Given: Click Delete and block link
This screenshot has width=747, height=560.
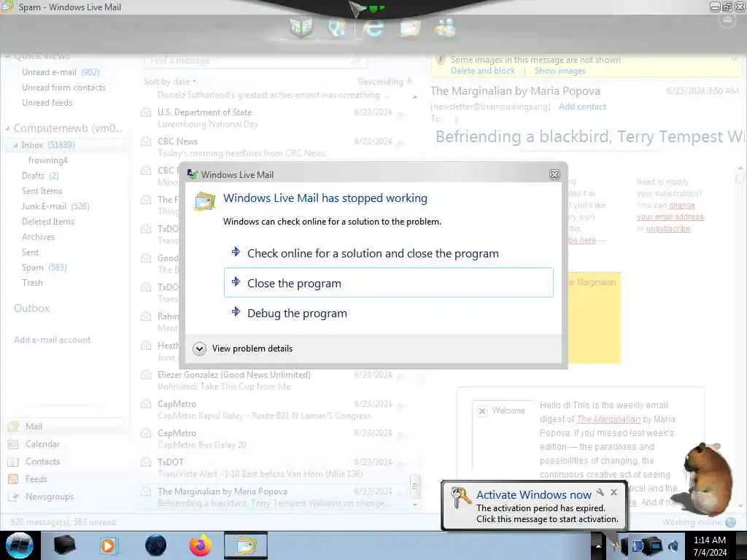Looking at the screenshot, I should (483, 71).
